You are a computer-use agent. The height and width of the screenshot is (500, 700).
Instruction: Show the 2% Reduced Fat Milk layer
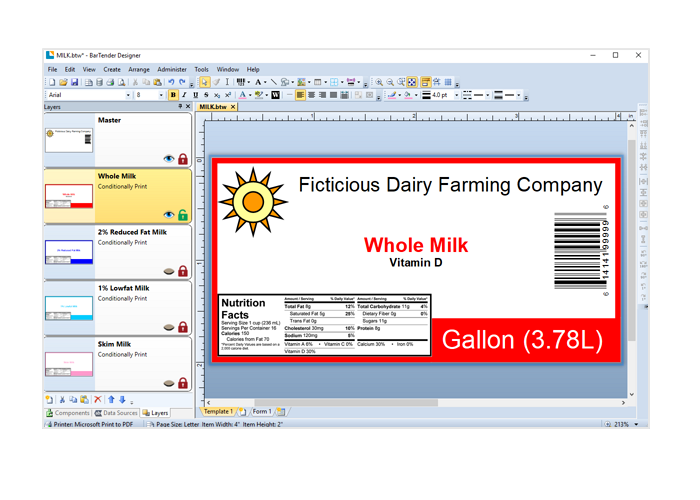[169, 271]
